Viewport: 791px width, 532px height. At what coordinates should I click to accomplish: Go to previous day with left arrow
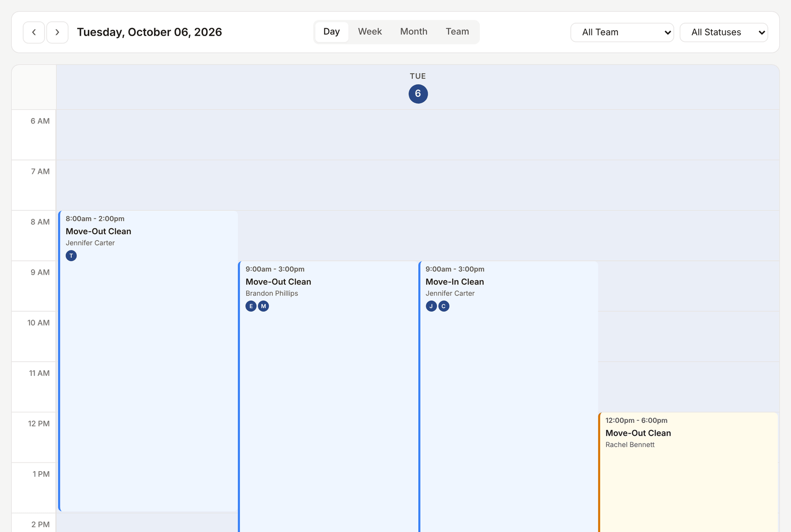point(34,33)
